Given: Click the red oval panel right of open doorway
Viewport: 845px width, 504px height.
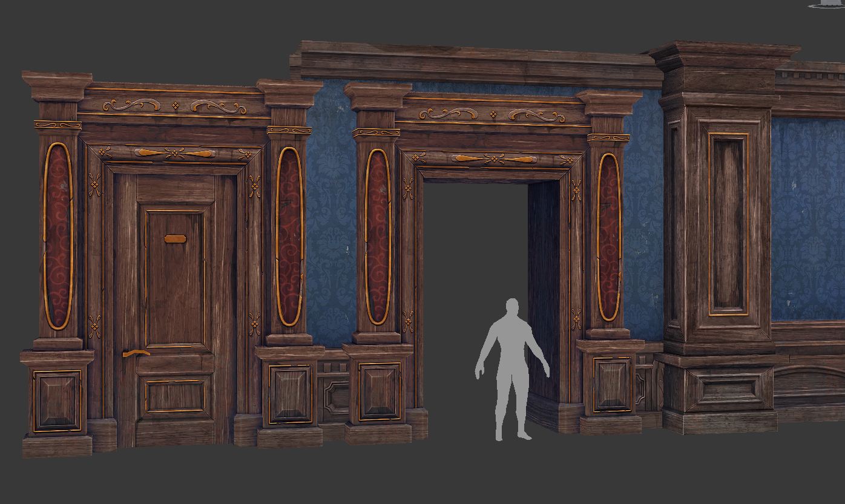Looking at the screenshot, I should click(608, 237).
